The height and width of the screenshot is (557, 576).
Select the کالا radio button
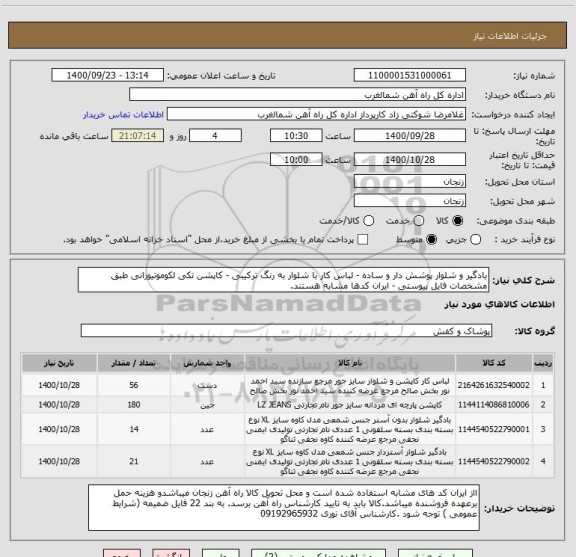(x=458, y=221)
